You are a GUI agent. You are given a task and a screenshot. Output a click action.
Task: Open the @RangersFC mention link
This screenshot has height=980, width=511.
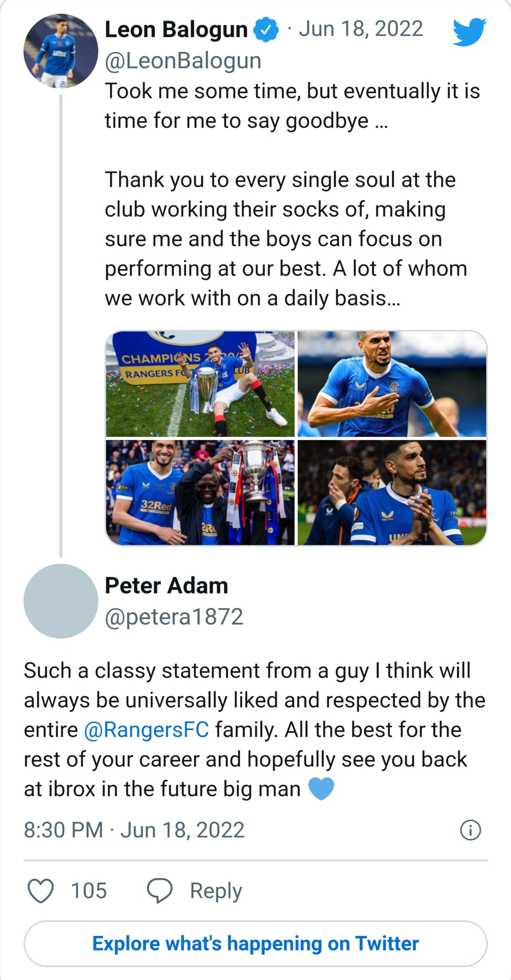[146, 729]
